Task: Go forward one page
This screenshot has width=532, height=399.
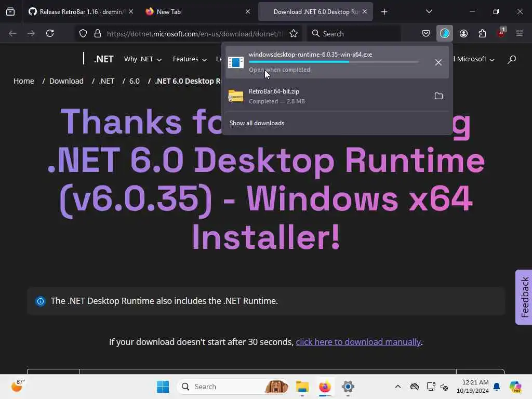Action: (x=31, y=34)
